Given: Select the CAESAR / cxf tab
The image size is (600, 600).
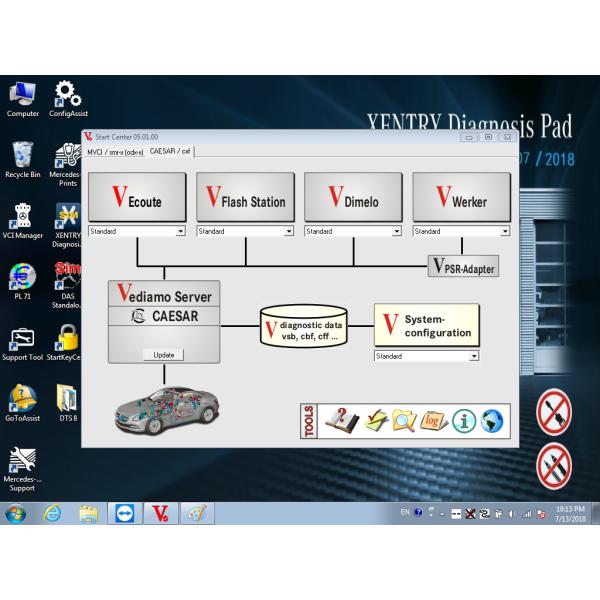Looking at the screenshot, I should 169,151.
